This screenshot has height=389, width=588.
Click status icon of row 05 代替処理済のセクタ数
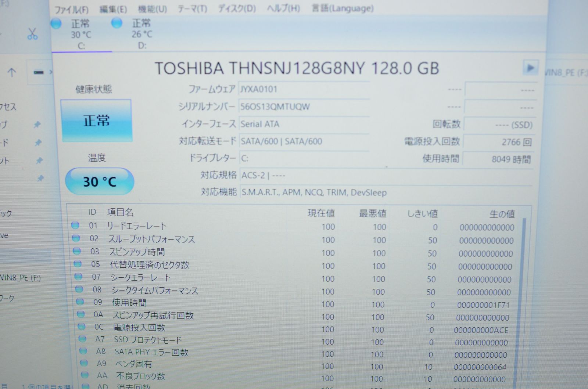point(78,264)
